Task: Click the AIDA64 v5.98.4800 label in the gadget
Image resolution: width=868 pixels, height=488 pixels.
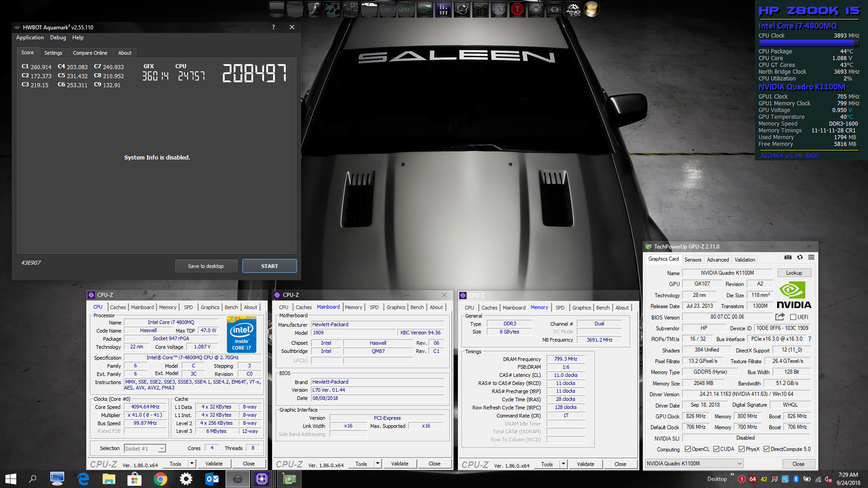Action: 789,156
